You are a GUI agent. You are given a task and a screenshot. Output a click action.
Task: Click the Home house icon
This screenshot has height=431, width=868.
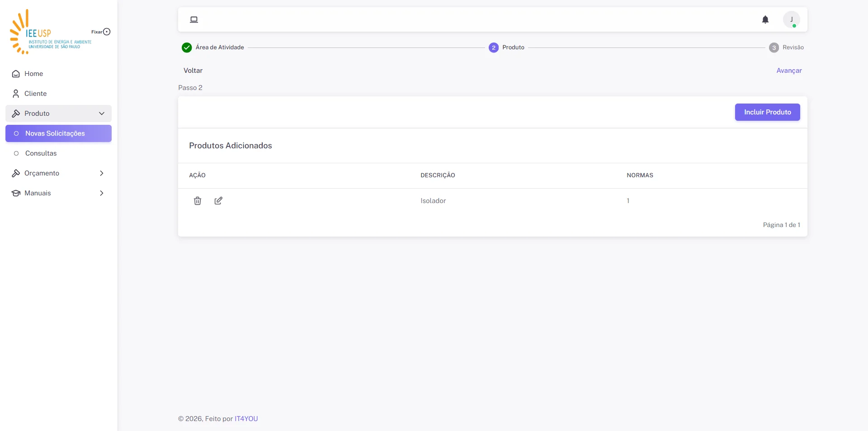coord(16,74)
